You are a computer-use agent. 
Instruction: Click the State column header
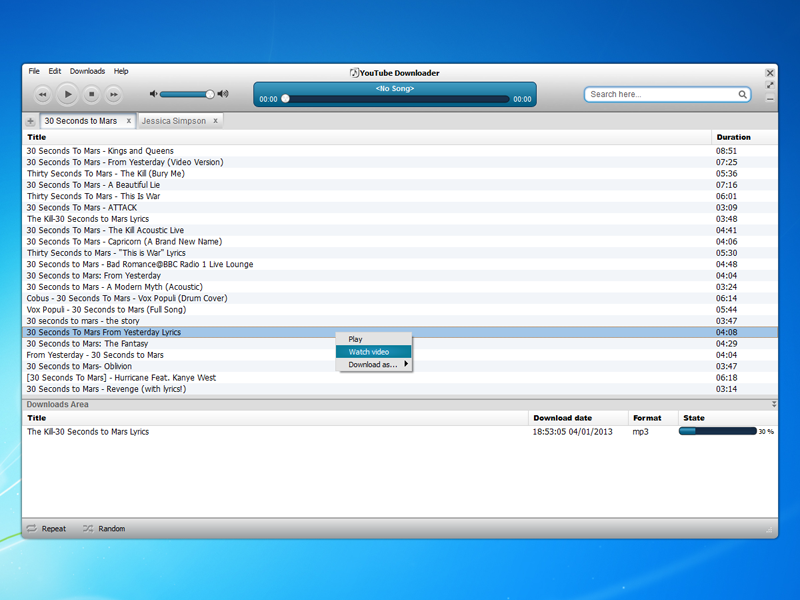coord(728,418)
